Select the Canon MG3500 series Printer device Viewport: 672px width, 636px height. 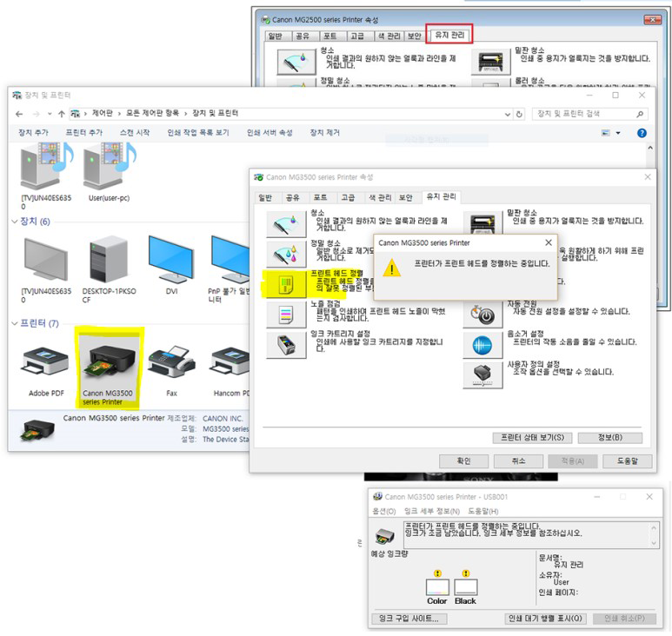109,369
